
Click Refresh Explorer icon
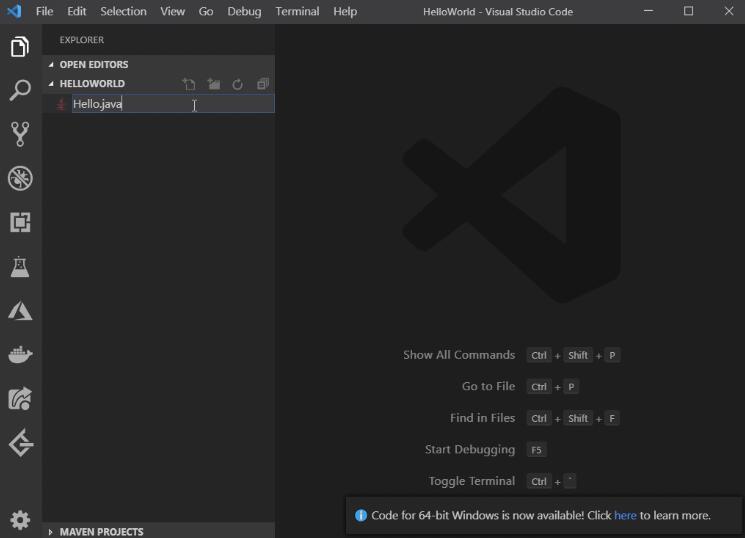pyautogui.click(x=238, y=84)
